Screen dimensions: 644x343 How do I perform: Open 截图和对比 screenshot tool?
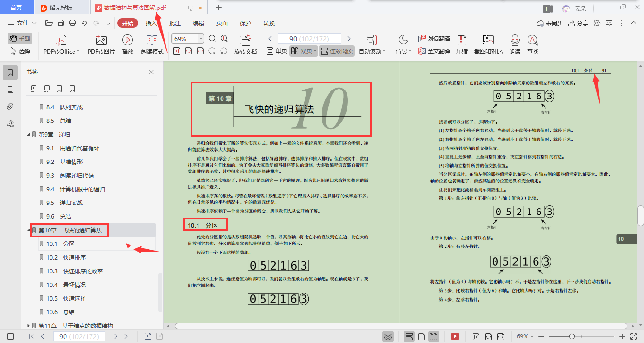(x=488, y=45)
